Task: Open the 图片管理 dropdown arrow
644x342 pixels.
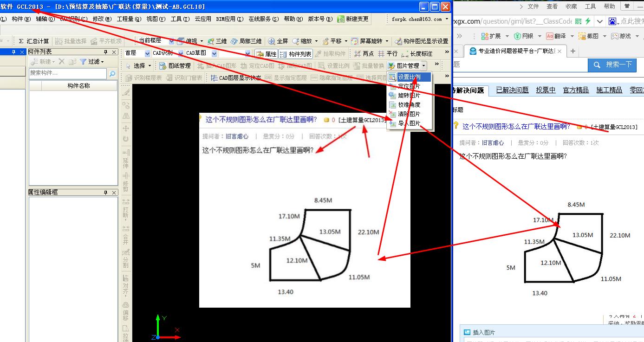Action: pos(424,66)
